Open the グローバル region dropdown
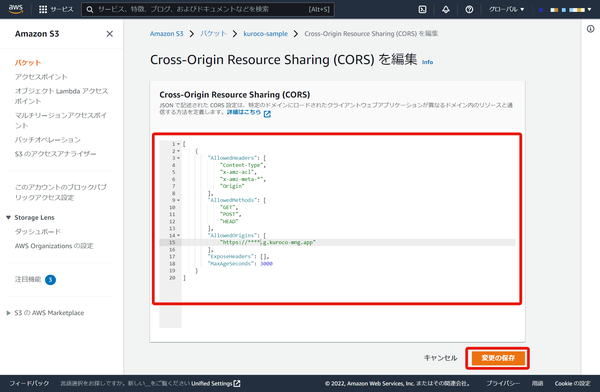This screenshot has width=600, height=392. (506, 9)
